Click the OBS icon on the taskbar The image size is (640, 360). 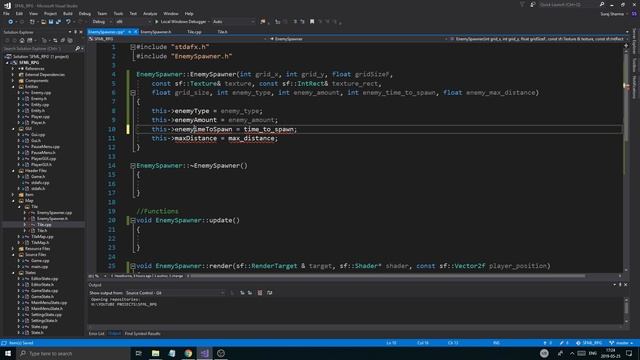click(221, 353)
